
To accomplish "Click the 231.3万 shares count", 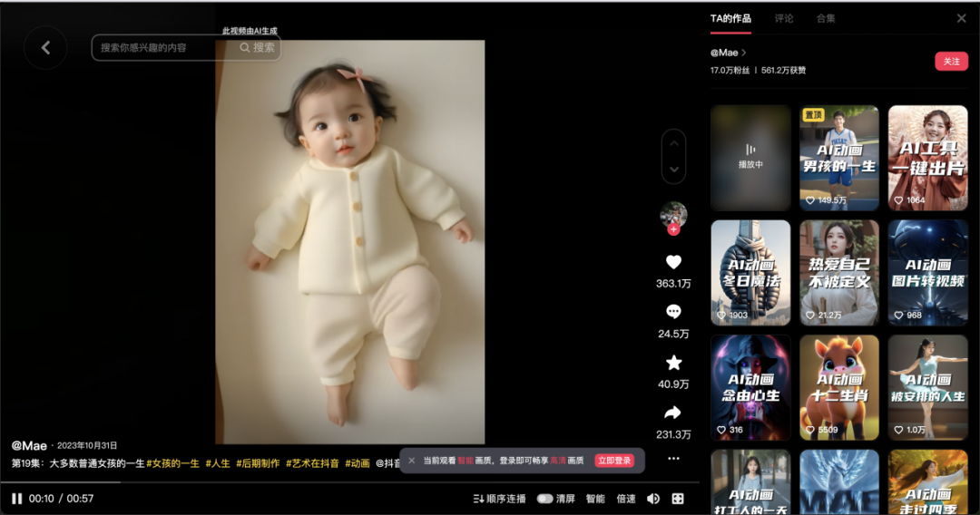I will [673, 434].
